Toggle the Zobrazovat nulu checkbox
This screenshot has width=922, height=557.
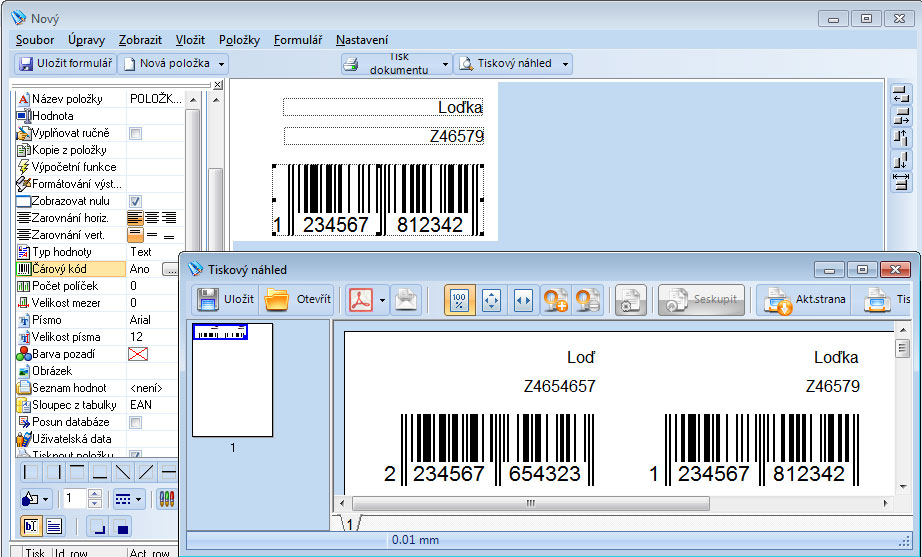(x=135, y=201)
